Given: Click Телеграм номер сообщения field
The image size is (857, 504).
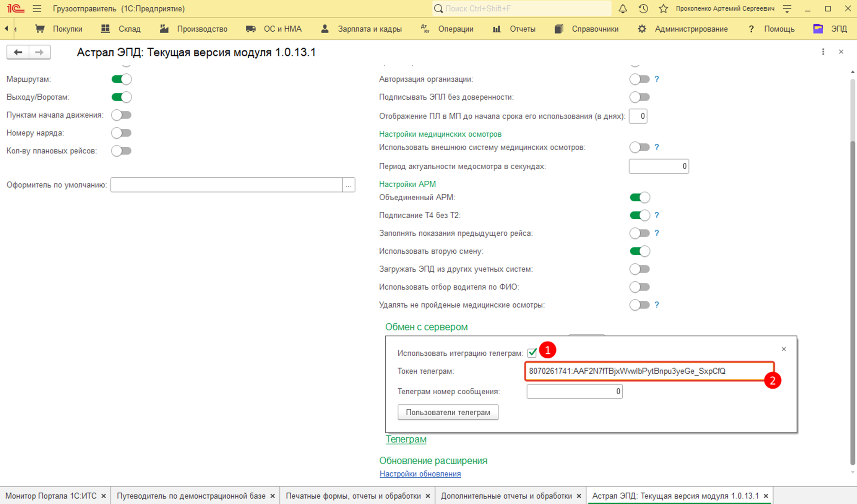Looking at the screenshot, I should coord(575,391).
